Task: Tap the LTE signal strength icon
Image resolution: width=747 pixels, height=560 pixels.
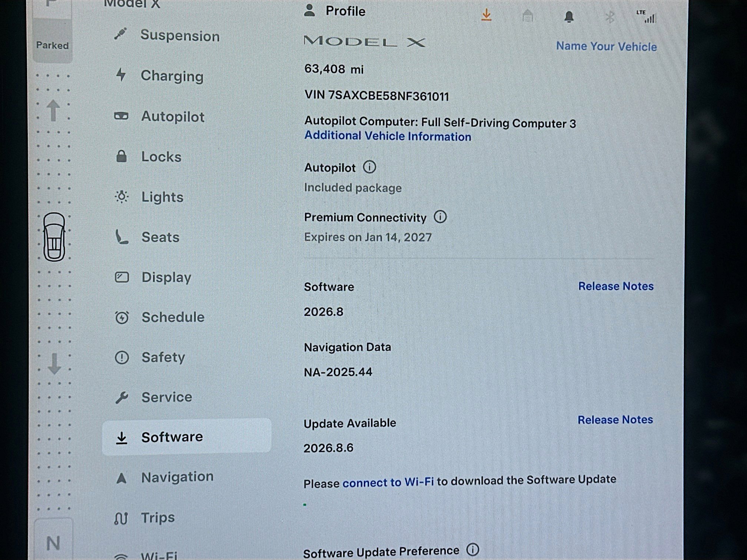Action: point(647,17)
